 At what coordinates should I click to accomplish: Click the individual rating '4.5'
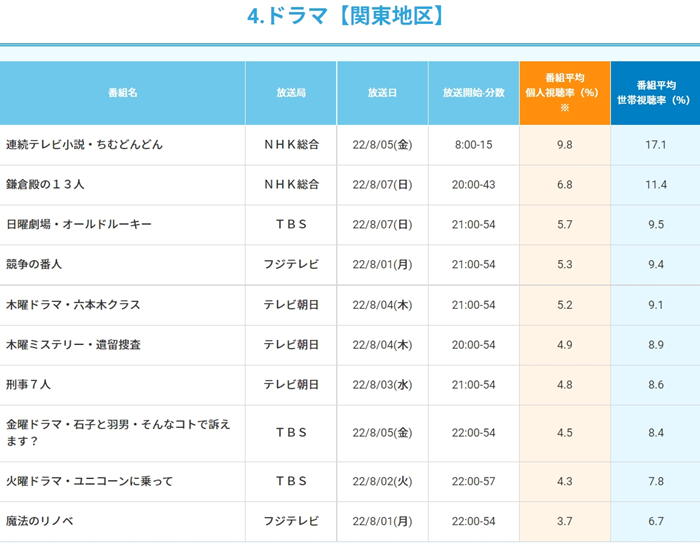(565, 433)
